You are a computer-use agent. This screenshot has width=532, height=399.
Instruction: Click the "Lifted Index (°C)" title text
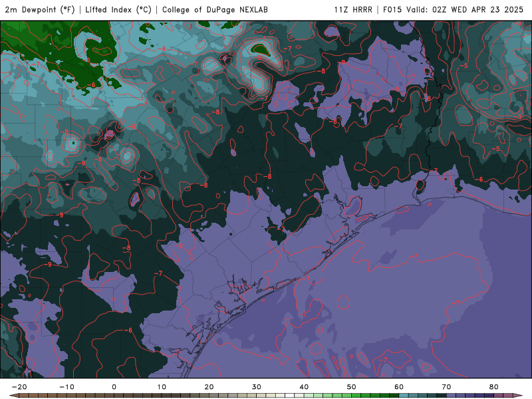[x=118, y=10]
